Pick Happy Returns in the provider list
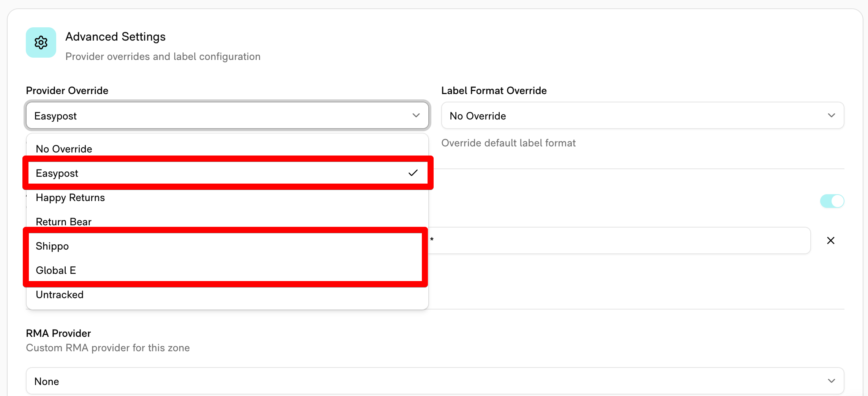Image resolution: width=868 pixels, height=396 pixels. 227,197
